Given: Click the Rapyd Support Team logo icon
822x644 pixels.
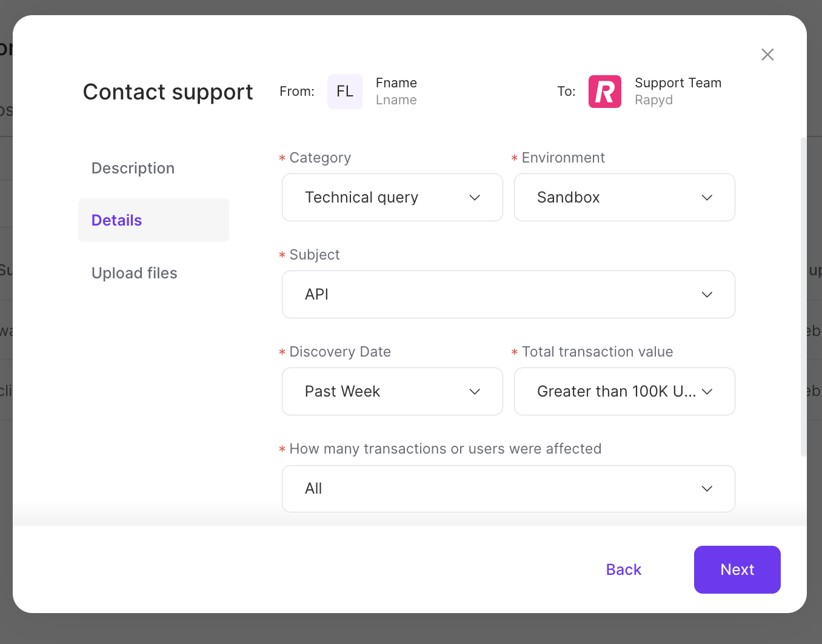Looking at the screenshot, I should [x=604, y=92].
